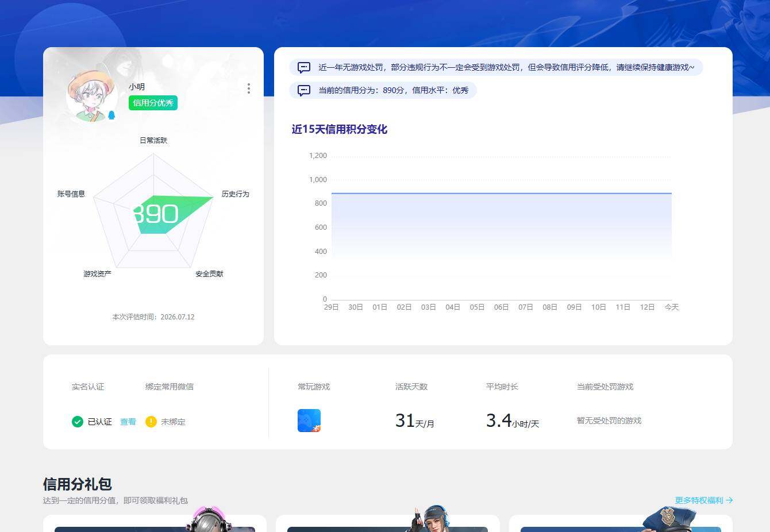770x532 pixels.
Task: Open the gift card with pink-headphone character
Action: coord(155,523)
